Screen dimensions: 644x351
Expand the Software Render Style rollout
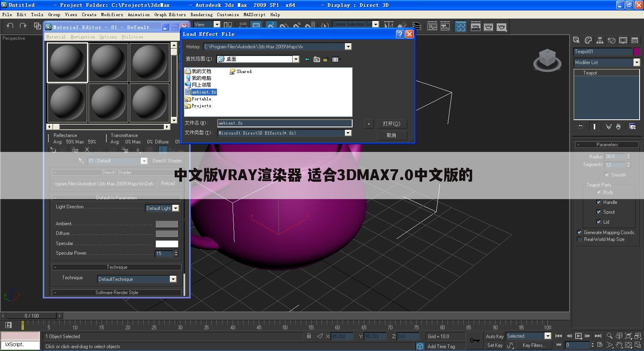[x=117, y=293]
